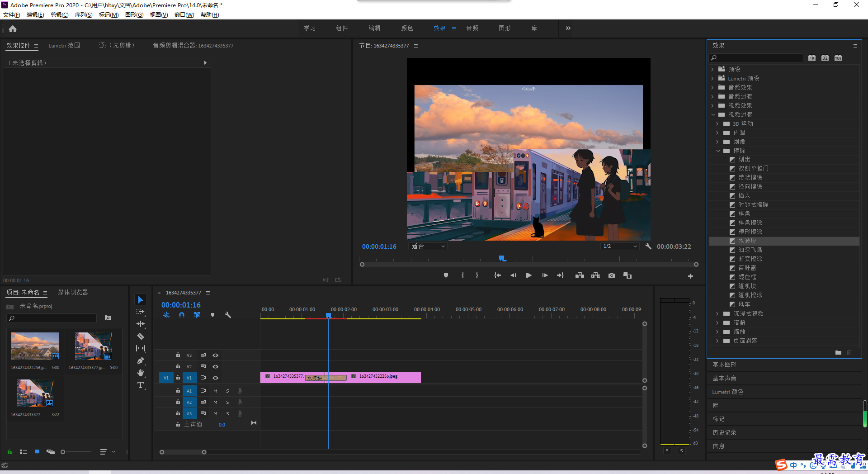
Task: Click the YUV effects filter icon
Action: (x=838, y=58)
